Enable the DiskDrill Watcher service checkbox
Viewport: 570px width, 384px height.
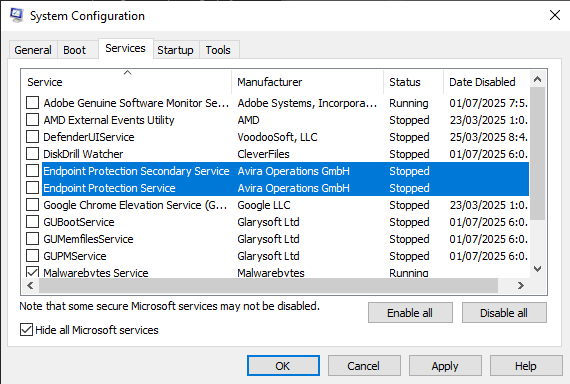(x=32, y=153)
